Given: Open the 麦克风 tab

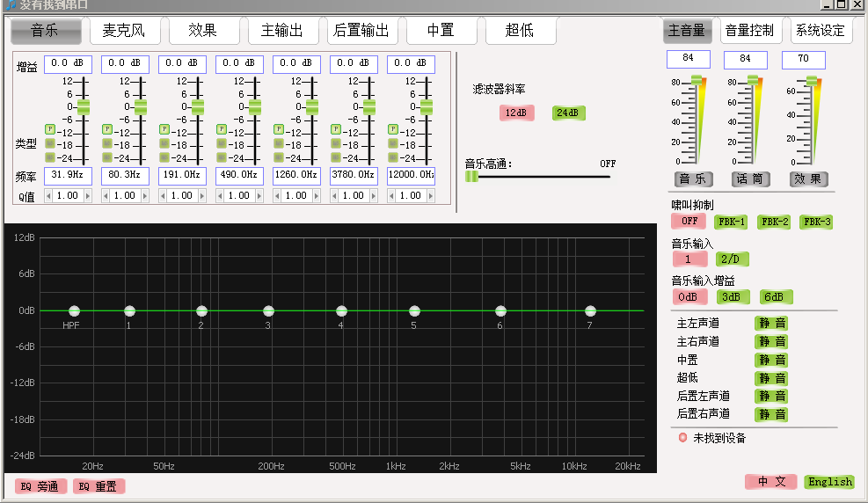Looking at the screenshot, I should point(125,31).
